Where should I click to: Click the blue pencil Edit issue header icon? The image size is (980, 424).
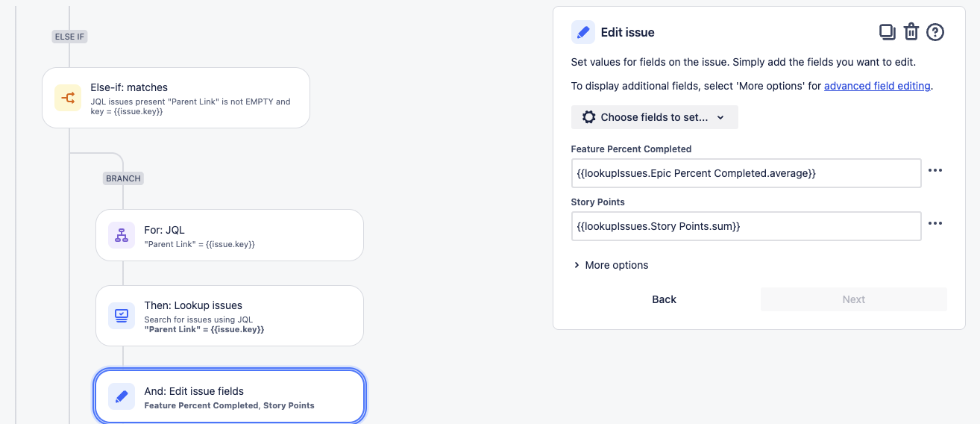583,32
